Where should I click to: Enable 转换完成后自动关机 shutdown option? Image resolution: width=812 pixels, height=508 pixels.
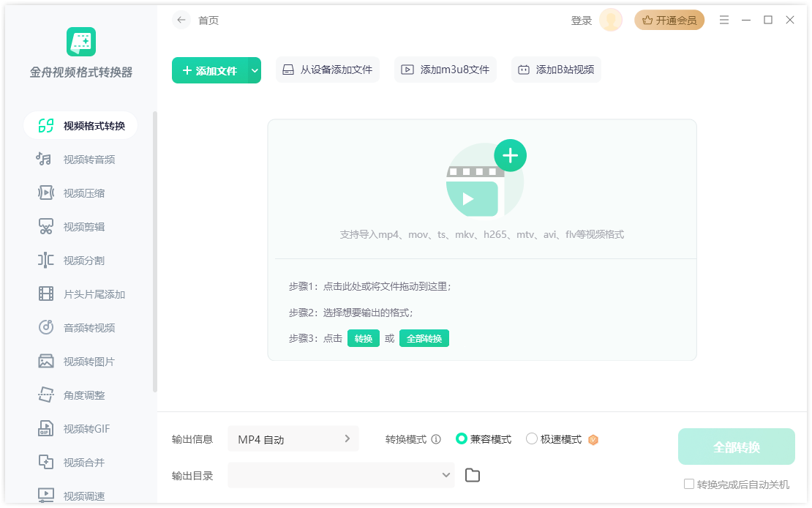click(x=688, y=484)
